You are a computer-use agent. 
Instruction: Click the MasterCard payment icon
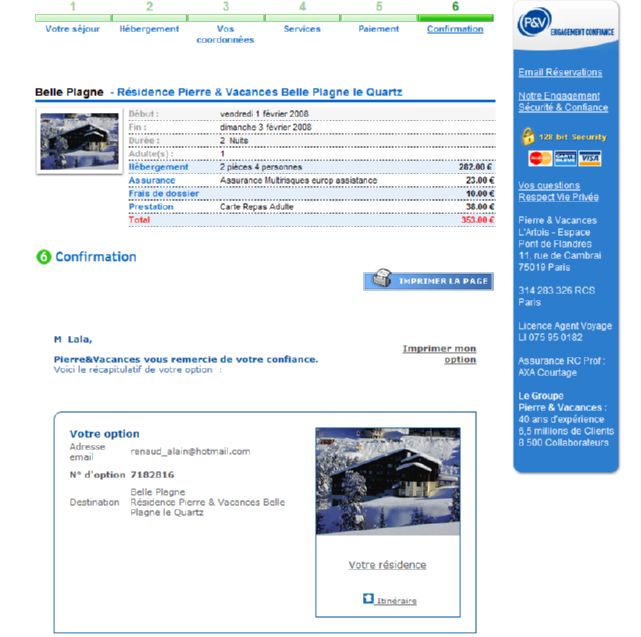coord(540,158)
